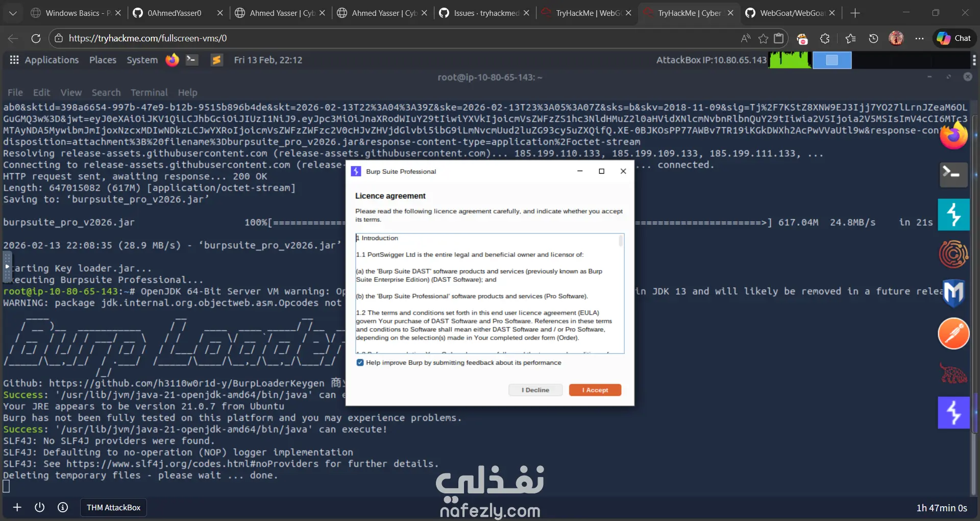Viewport: 980px width, 521px height.
Task: Open a new browser tab
Action: (x=855, y=13)
